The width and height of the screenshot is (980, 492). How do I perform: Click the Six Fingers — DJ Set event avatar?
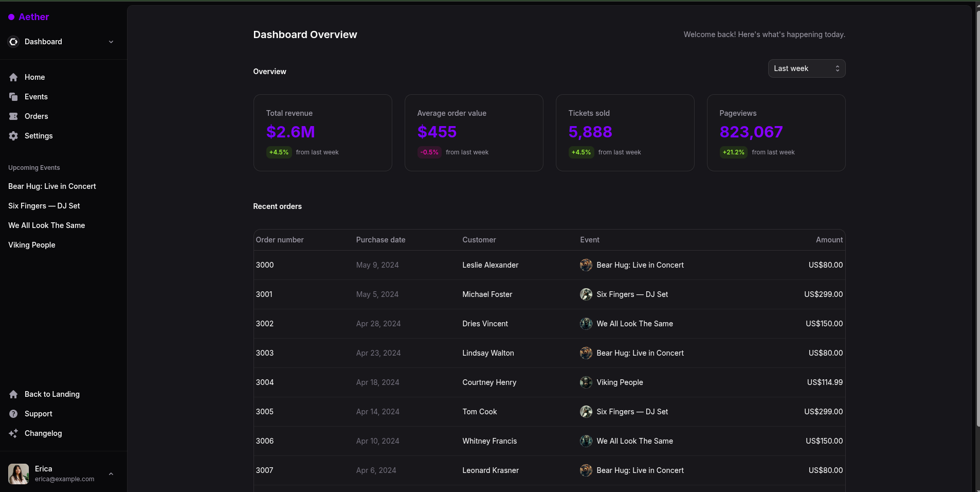pyautogui.click(x=587, y=294)
